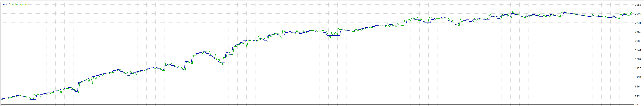Click the 896 axis label
644x106 pixels.
(638, 87)
